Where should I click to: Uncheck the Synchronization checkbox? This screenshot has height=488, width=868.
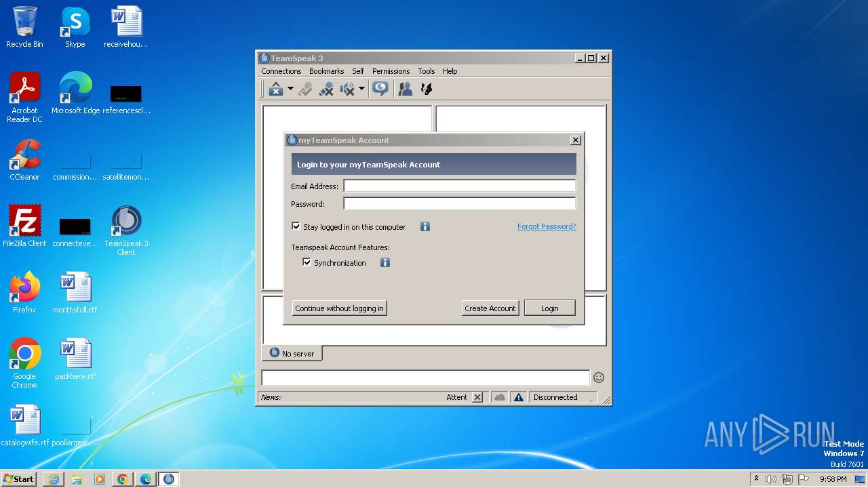pos(307,262)
